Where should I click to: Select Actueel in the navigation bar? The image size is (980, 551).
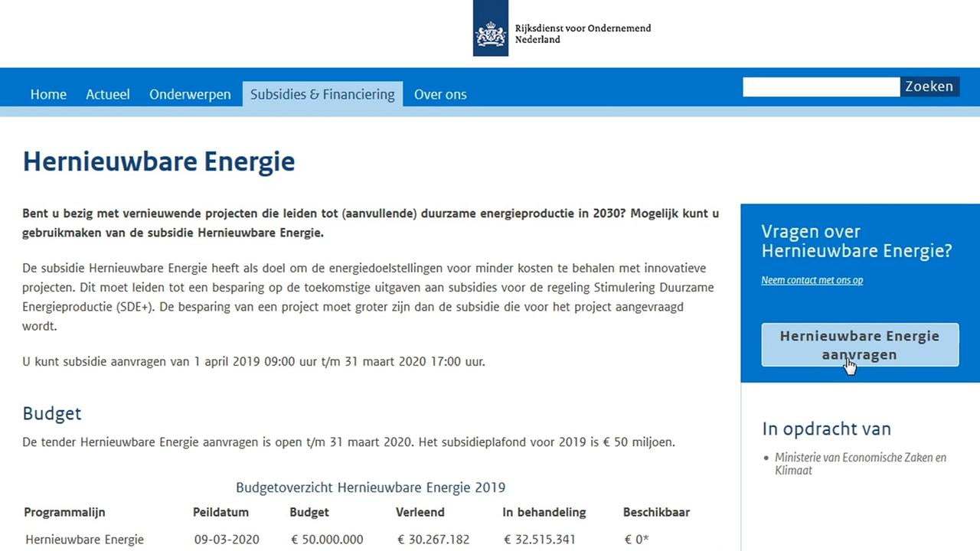107,94
